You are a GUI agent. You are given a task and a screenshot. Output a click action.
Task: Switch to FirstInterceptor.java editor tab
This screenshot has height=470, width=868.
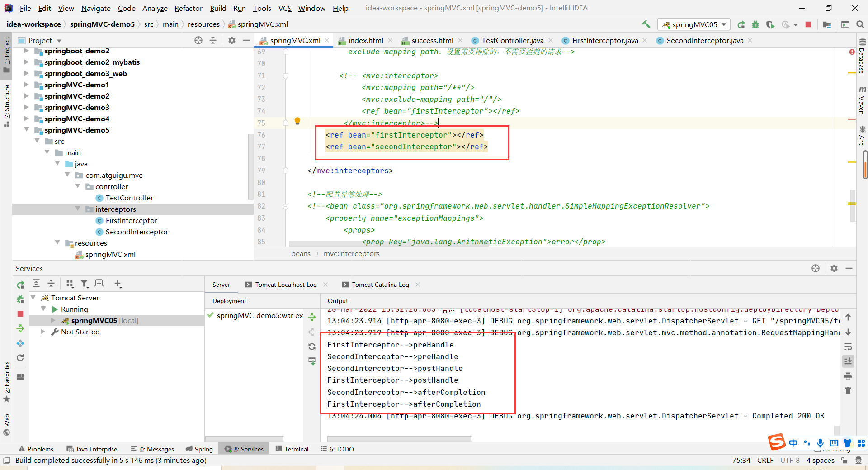pos(605,40)
